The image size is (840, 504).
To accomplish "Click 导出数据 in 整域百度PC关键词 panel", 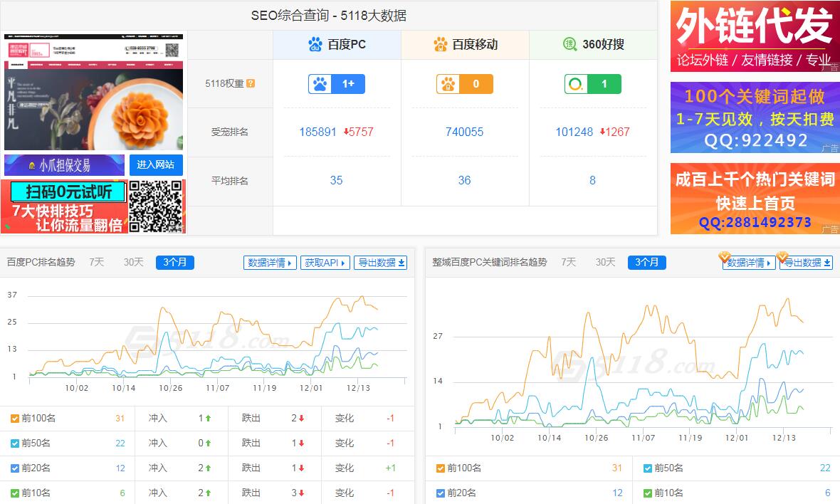I will pos(807,263).
